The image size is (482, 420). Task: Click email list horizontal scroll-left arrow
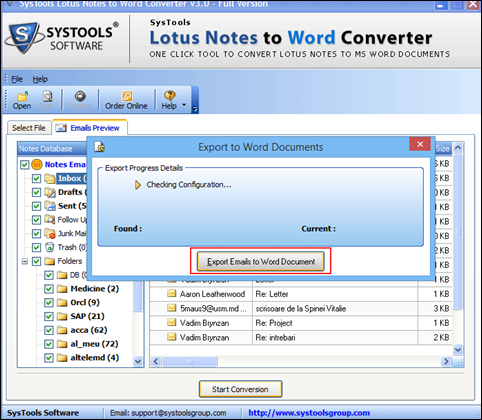156,361
